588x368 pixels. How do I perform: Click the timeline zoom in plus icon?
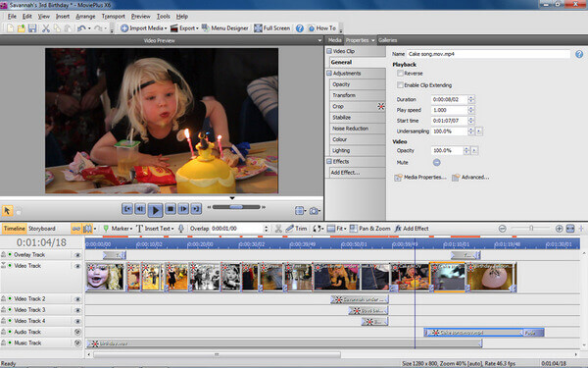tap(559, 229)
